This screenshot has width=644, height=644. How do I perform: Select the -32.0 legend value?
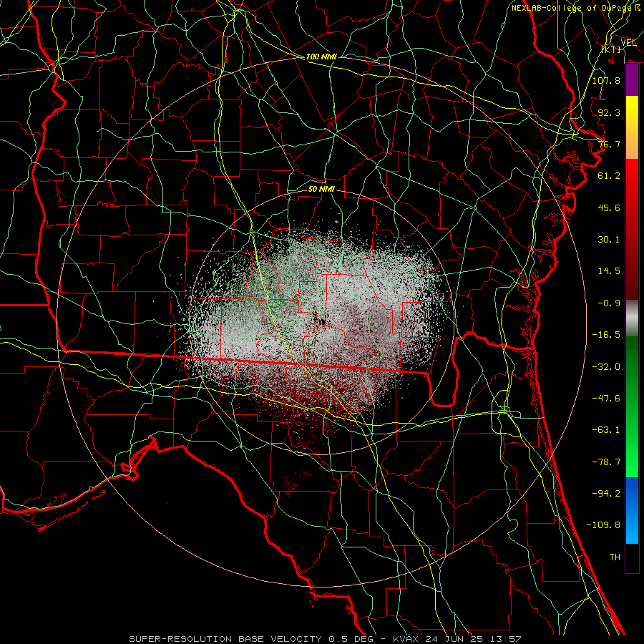[x=606, y=367]
